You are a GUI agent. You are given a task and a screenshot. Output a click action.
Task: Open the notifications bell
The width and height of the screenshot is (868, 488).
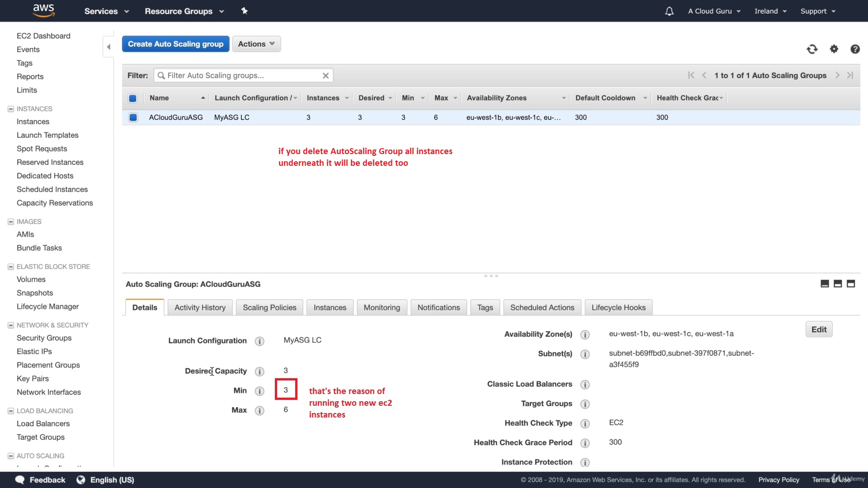[x=669, y=11]
